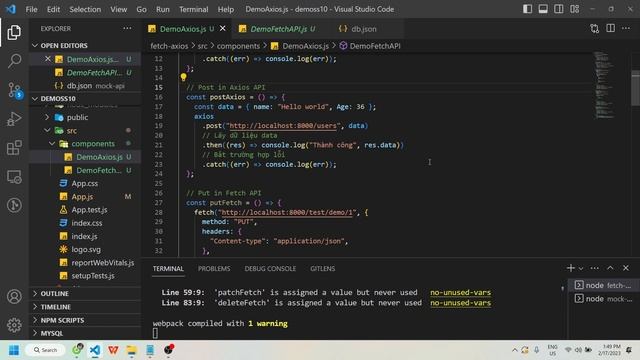Screen dimensions: 640x360
Task: Switch to Debug Console panel tab
Action: tap(270, 269)
